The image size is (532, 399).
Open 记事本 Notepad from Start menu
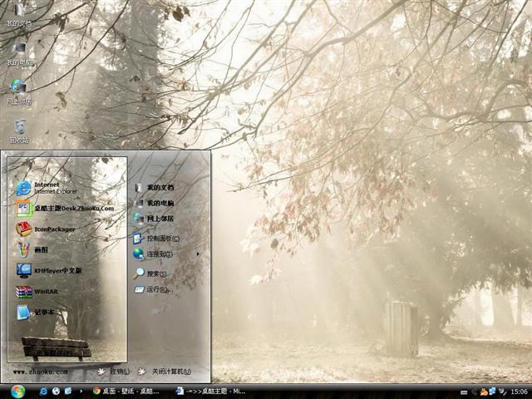coord(35,313)
